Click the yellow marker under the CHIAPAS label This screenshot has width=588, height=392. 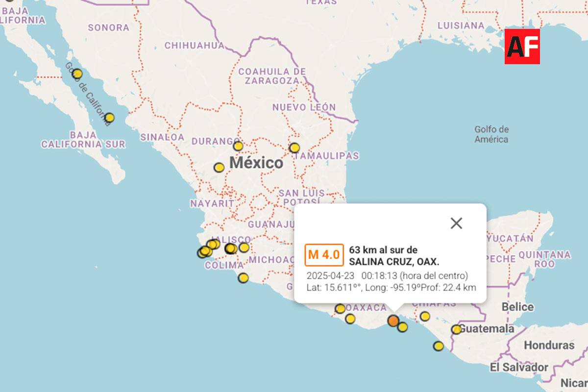[425, 316]
